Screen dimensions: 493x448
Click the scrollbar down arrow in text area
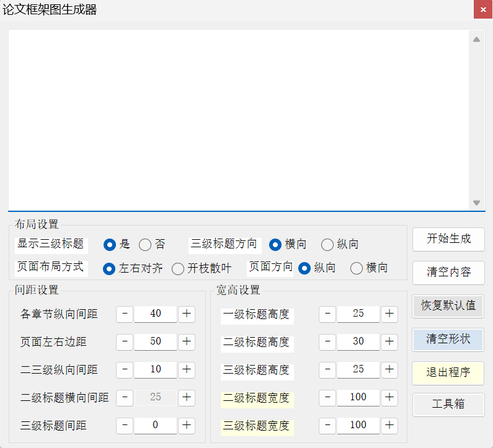pos(476,203)
